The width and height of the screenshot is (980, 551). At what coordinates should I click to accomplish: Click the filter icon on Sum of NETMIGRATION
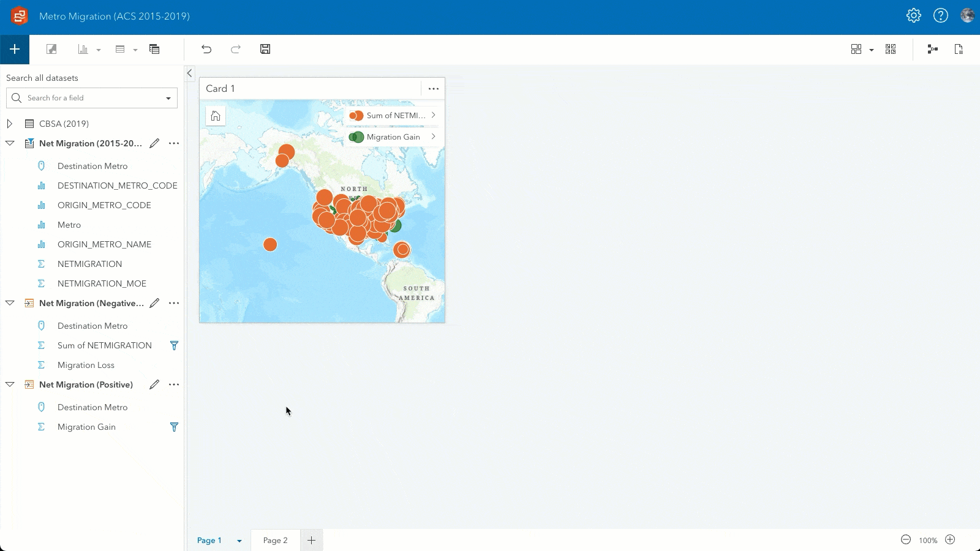point(174,346)
